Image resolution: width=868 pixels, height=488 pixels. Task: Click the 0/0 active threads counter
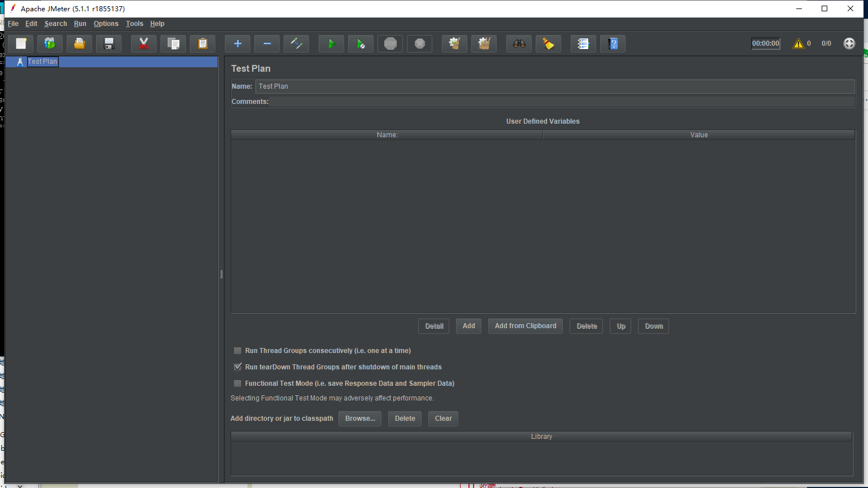tap(826, 43)
